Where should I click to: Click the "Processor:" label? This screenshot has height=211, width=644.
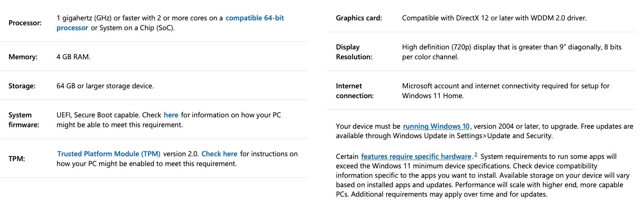(x=25, y=23)
